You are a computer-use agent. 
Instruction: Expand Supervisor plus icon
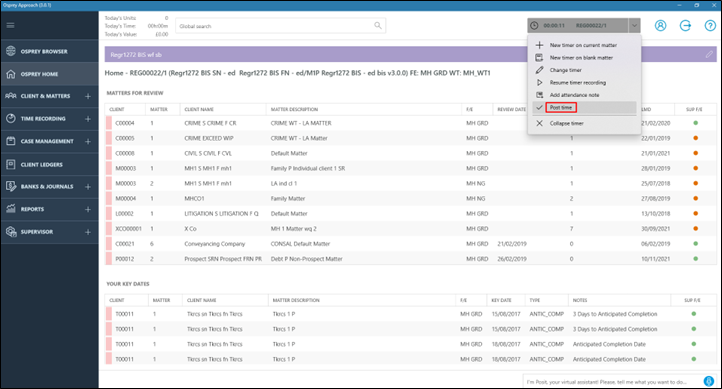[x=88, y=232]
